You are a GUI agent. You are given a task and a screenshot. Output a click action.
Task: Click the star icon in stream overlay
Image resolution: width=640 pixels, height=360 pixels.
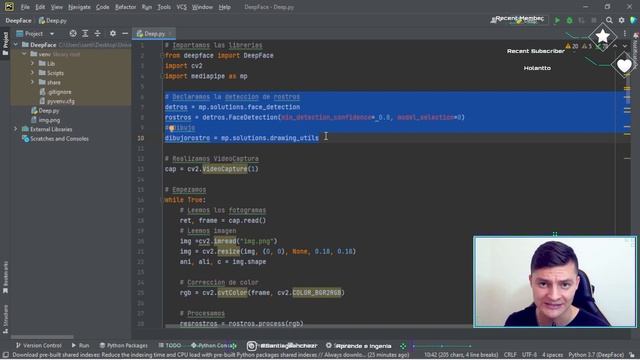click(x=602, y=36)
